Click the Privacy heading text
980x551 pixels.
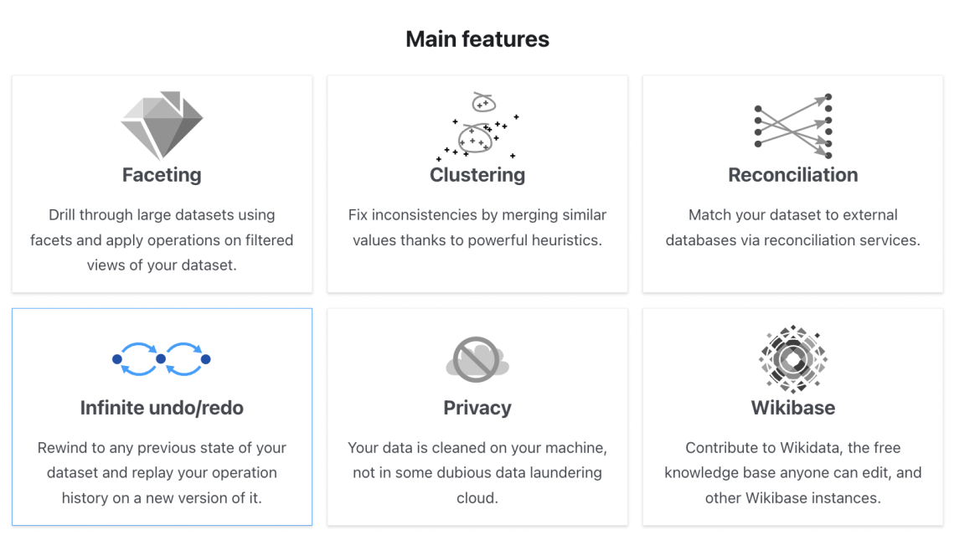(477, 408)
